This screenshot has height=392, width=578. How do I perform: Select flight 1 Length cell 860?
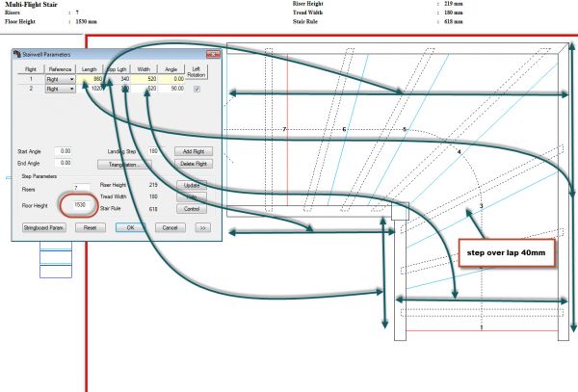point(90,79)
